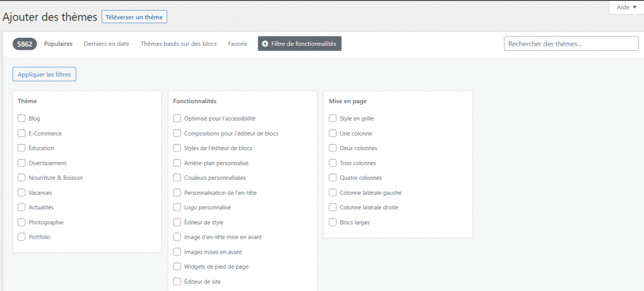
Task: Check Arrière-plan personnalisé checkbox
Action: 177,163
